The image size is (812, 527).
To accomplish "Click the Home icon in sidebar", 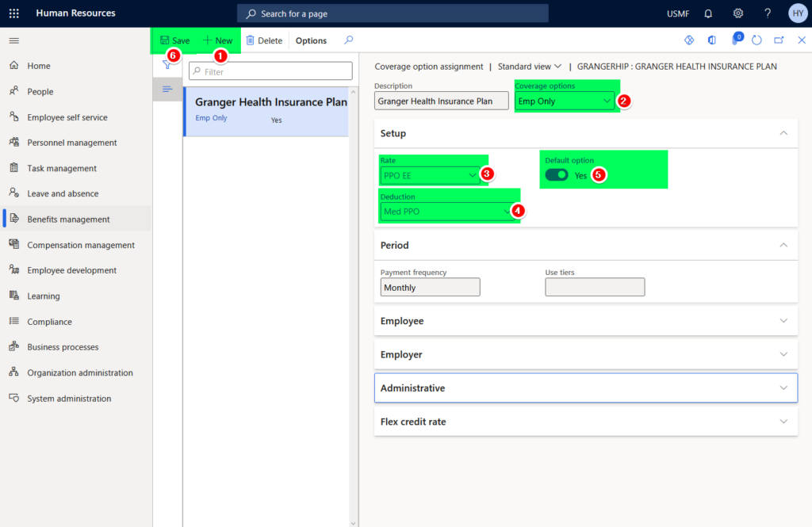I will coord(14,65).
